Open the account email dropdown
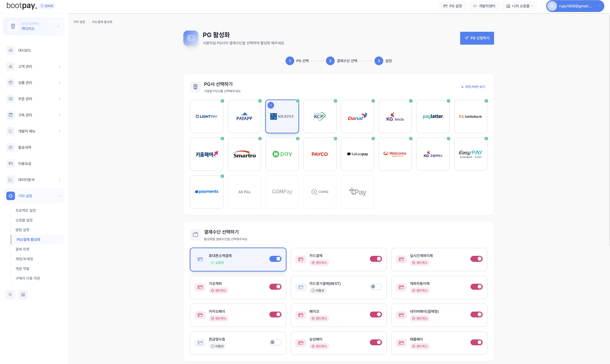 point(575,6)
